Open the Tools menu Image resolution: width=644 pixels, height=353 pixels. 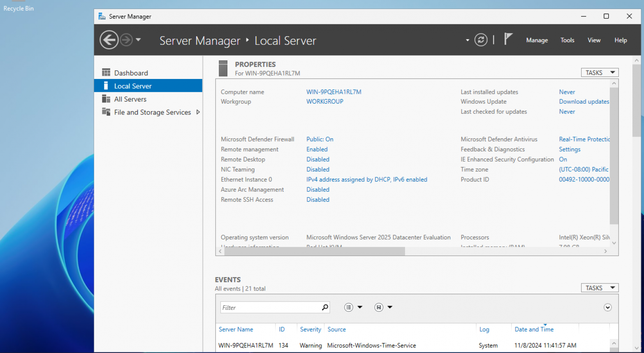(567, 40)
